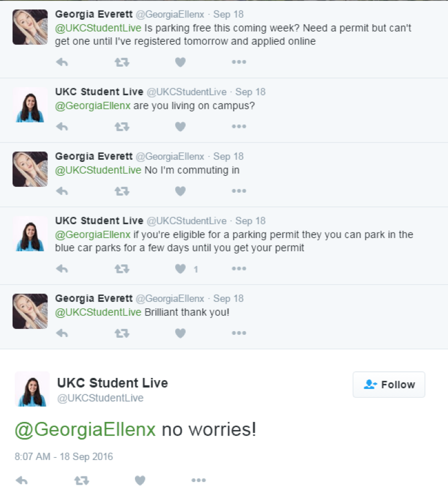This screenshot has width=448, height=504.
Task: Open @GeorgiaEllenx mention in 'no worries!' tweet
Action: [85, 430]
